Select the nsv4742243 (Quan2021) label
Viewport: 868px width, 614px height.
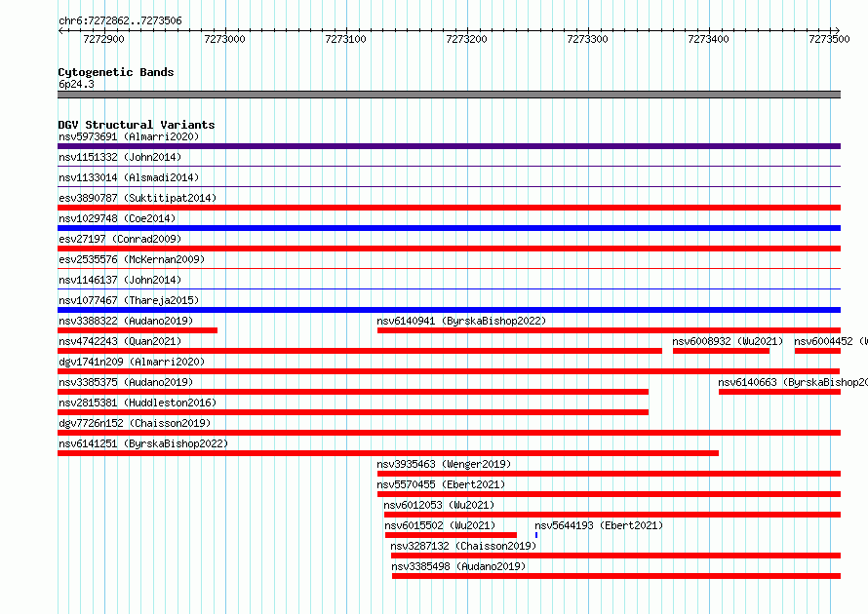pyautogui.click(x=120, y=341)
